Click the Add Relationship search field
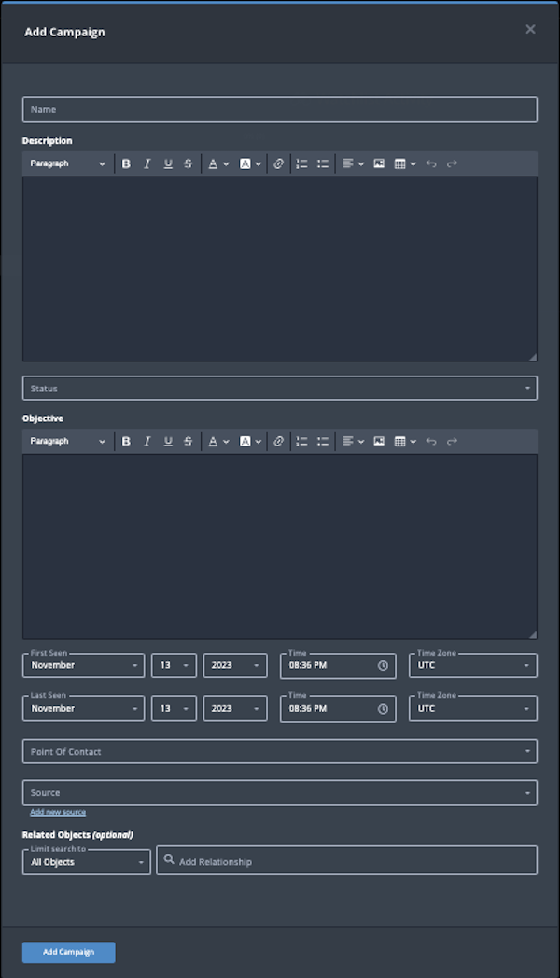 347,860
